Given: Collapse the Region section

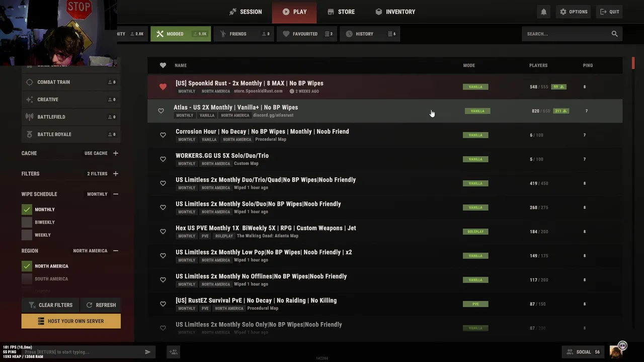Looking at the screenshot, I should point(116,250).
